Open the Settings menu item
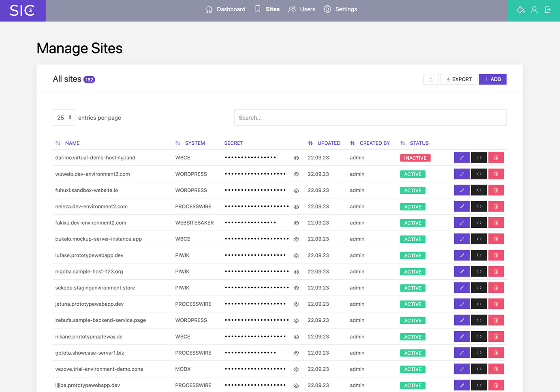The width and height of the screenshot is (560, 392). click(x=340, y=9)
